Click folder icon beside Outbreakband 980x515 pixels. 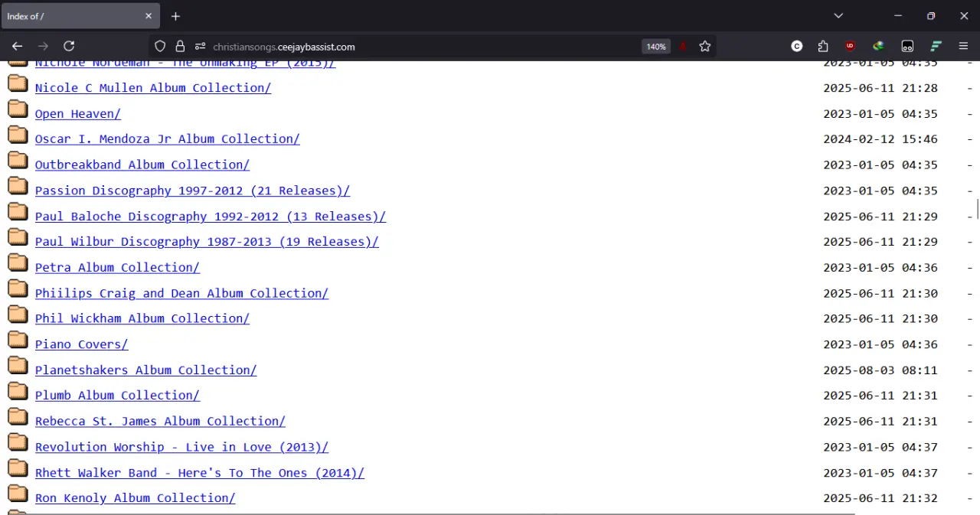pos(18,161)
